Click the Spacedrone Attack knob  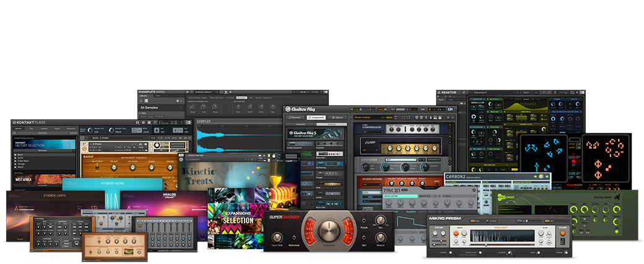(x=574, y=209)
